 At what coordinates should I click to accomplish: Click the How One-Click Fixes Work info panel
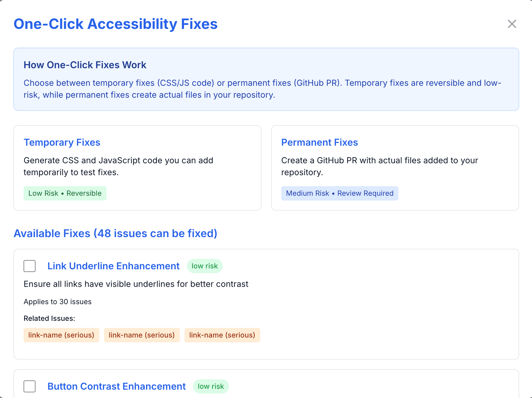pyautogui.click(x=266, y=79)
